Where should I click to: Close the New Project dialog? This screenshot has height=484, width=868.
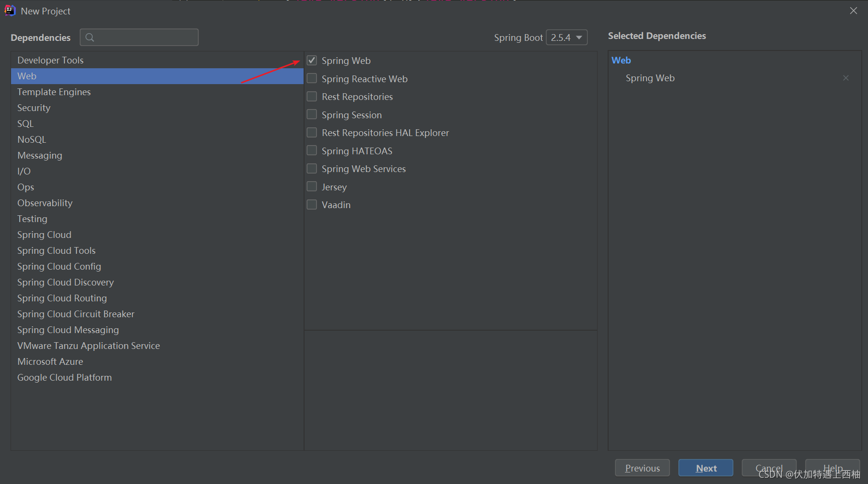tap(853, 11)
